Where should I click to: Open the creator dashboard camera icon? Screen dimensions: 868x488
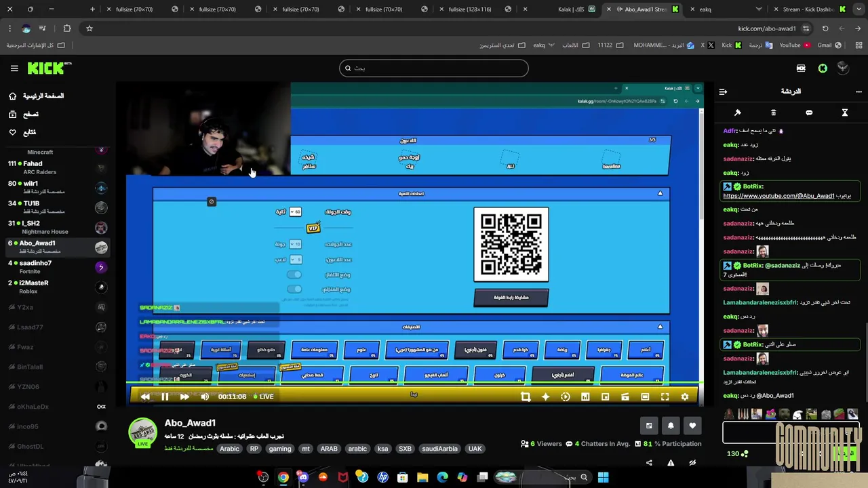tap(801, 68)
